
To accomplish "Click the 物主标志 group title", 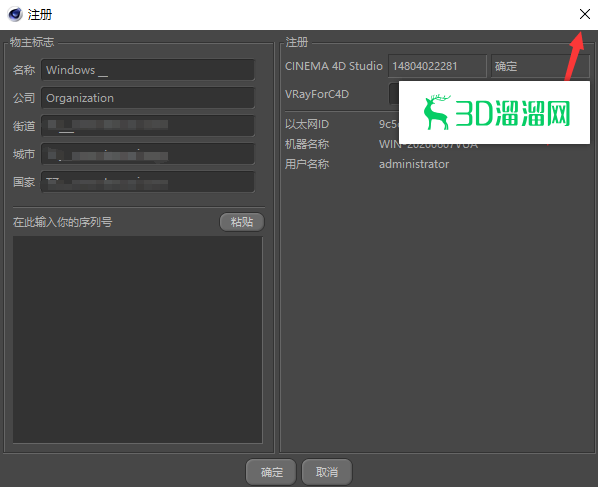I will (32, 42).
